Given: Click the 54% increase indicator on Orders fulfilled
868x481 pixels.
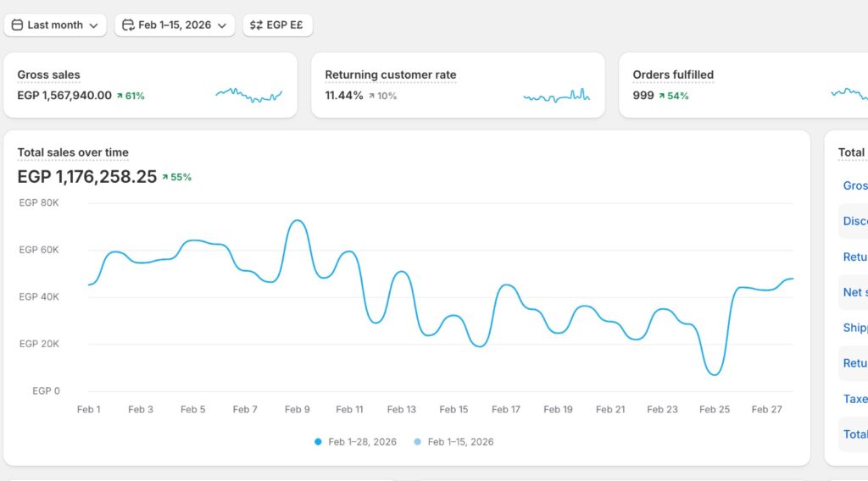Looking at the screenshot, I should pyautogui.click(x=674, y=97).
